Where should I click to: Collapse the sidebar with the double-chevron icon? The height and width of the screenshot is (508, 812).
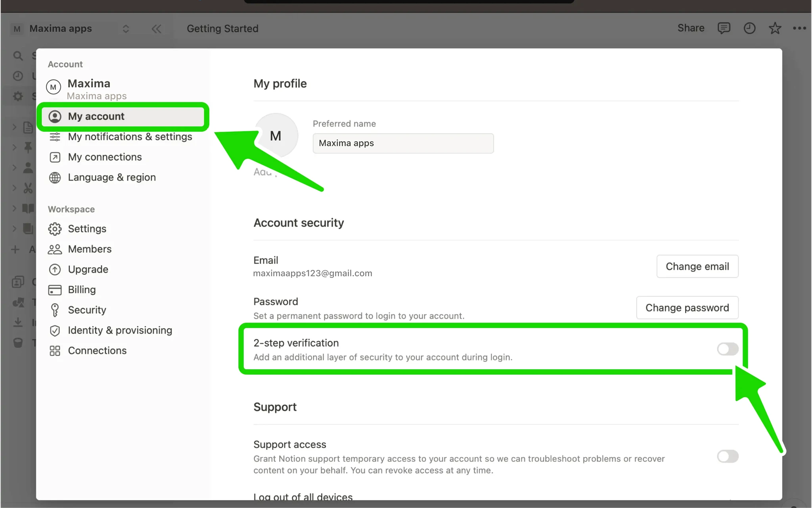[x=157, y=29]
